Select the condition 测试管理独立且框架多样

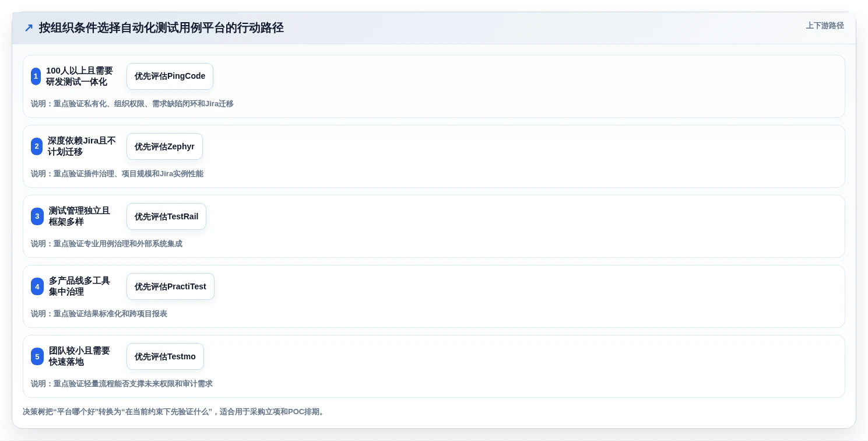click(79, 216)
